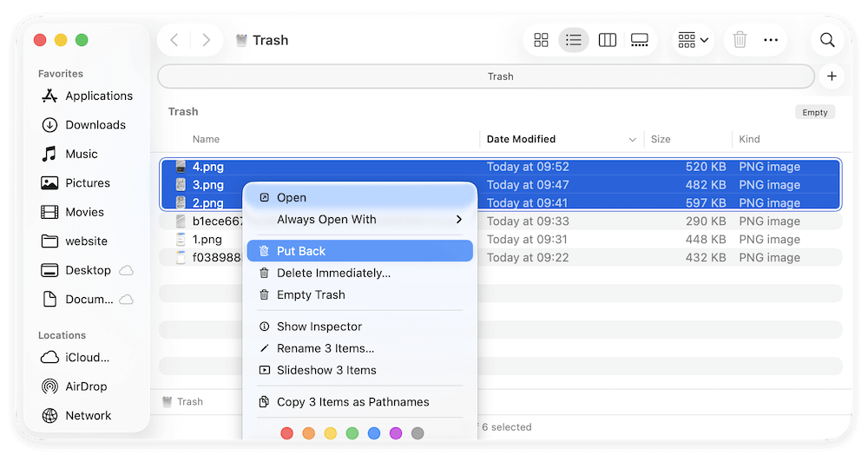
Task: Select the 1.png file row
Action: pyautogui.click(x=501, y=240)
